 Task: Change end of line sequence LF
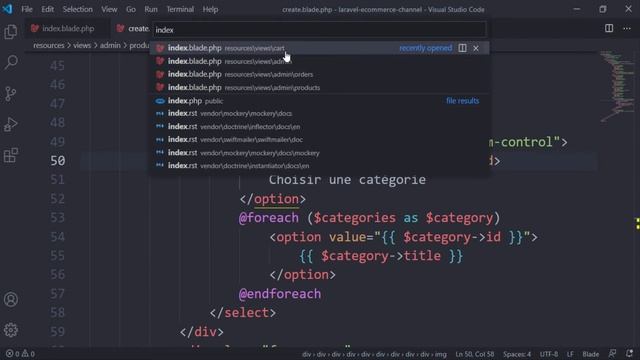570,354
